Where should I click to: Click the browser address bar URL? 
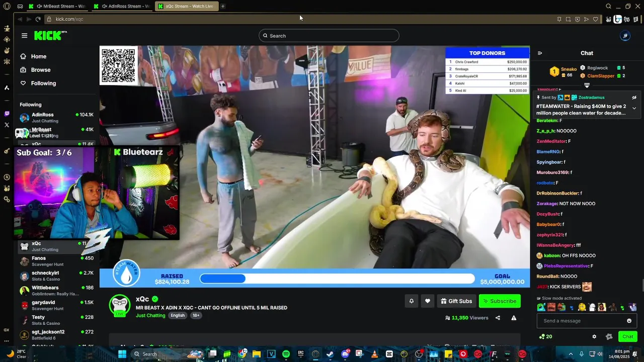pyautogui.click(x=69, y=19)
